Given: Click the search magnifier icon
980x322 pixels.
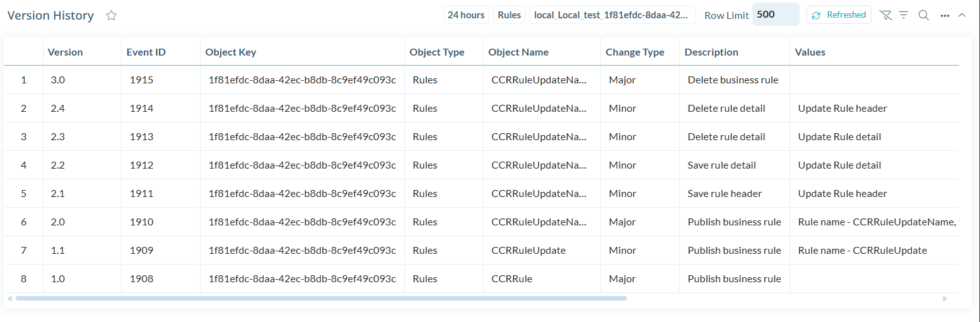Looking at the screenshot, I should [x=924, y=15].
